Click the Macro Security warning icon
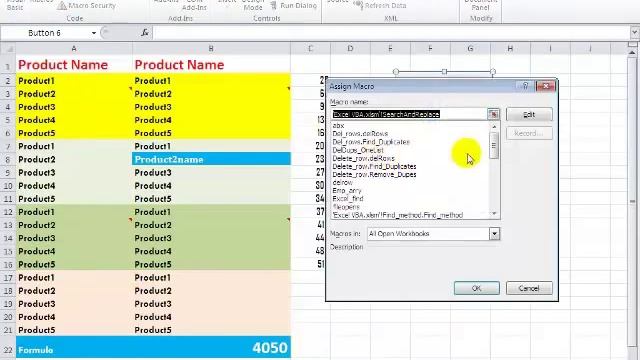Viewport: 640px width, 360px height. [x=62, y=5]
